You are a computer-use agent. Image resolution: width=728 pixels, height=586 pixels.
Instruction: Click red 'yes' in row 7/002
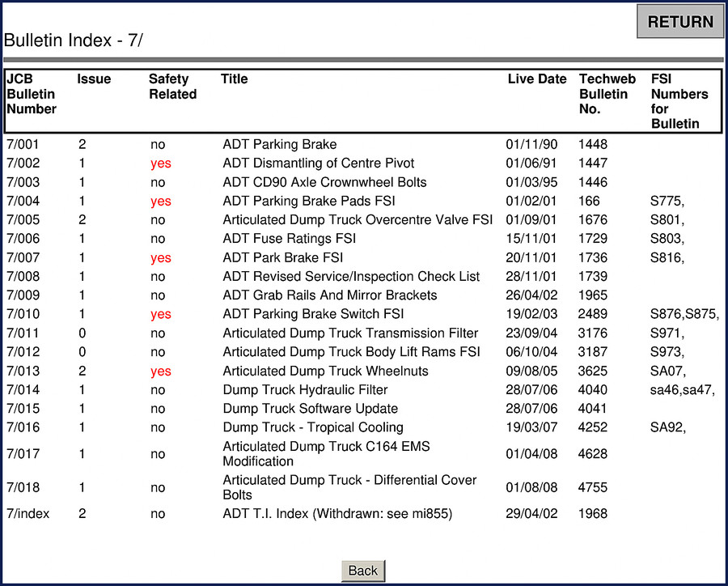(161, 163)
